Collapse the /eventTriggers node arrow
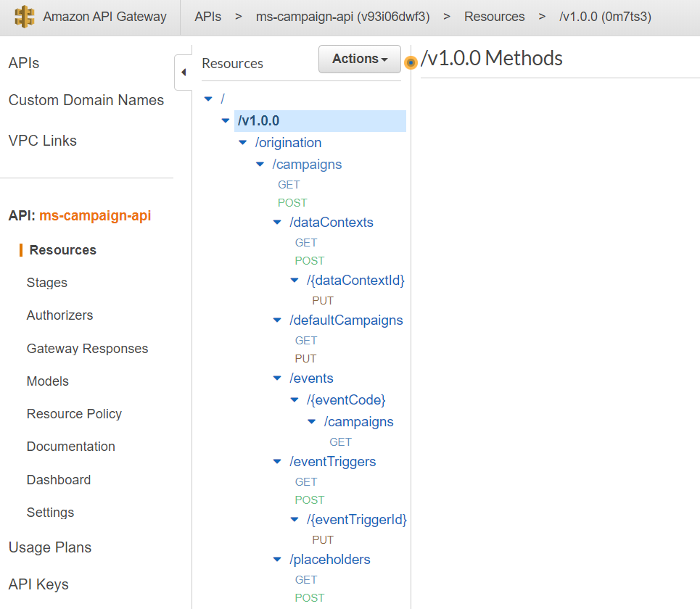Screen dimensions: 700x609 (277, 462)
